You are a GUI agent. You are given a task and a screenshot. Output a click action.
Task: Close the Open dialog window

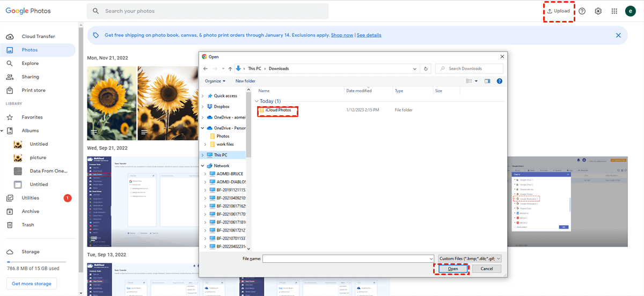(x=502, y=56)
